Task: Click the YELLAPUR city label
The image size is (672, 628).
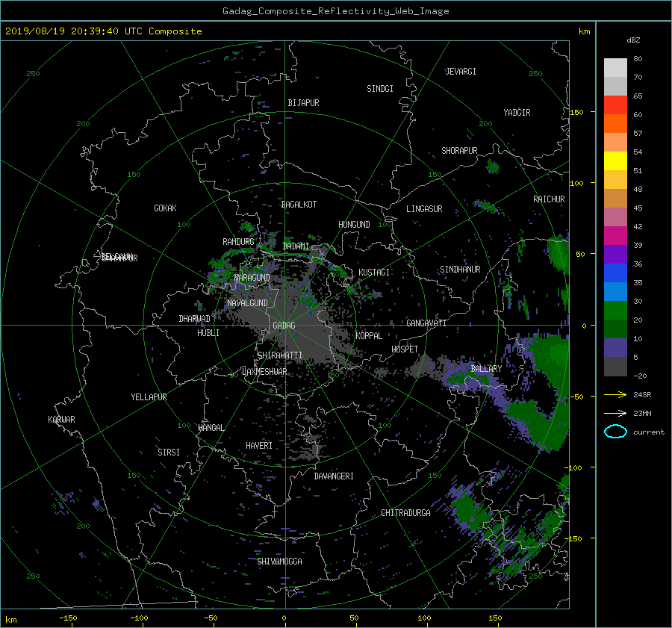Action: 149,397
